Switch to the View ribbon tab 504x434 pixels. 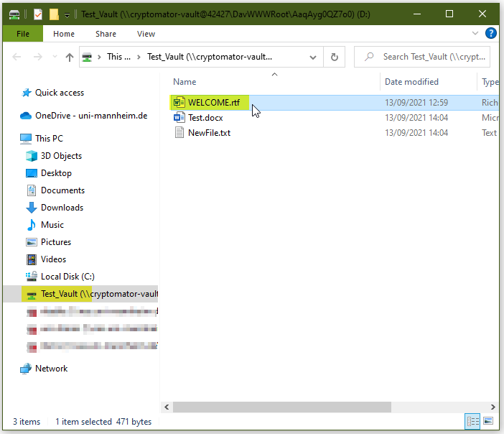tap(146, 34)
